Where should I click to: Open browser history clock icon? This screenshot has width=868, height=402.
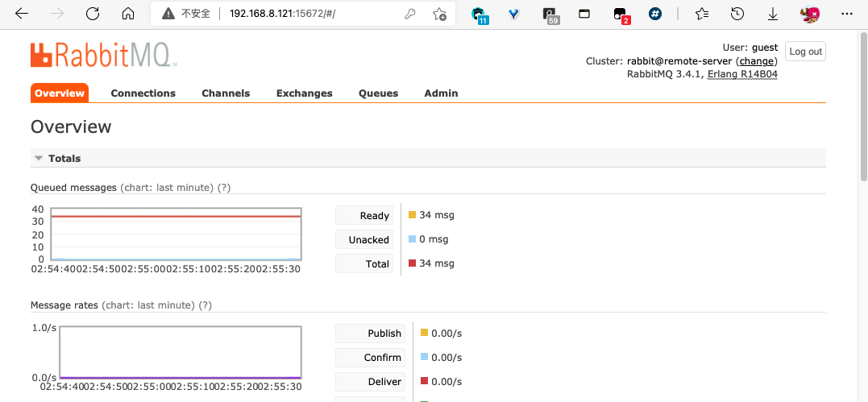[x=737, y=14]
